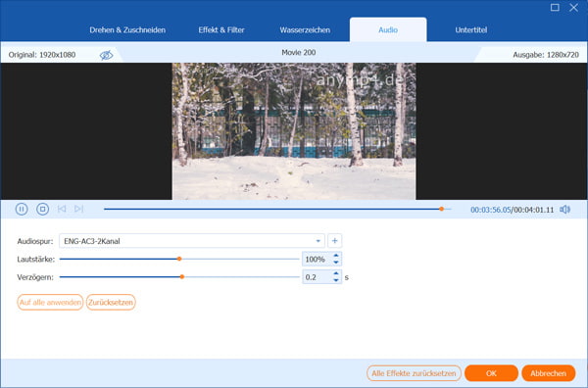588x388 pixels.
Task: Increase volume with up arrow
Action: (x=336, y=256)
